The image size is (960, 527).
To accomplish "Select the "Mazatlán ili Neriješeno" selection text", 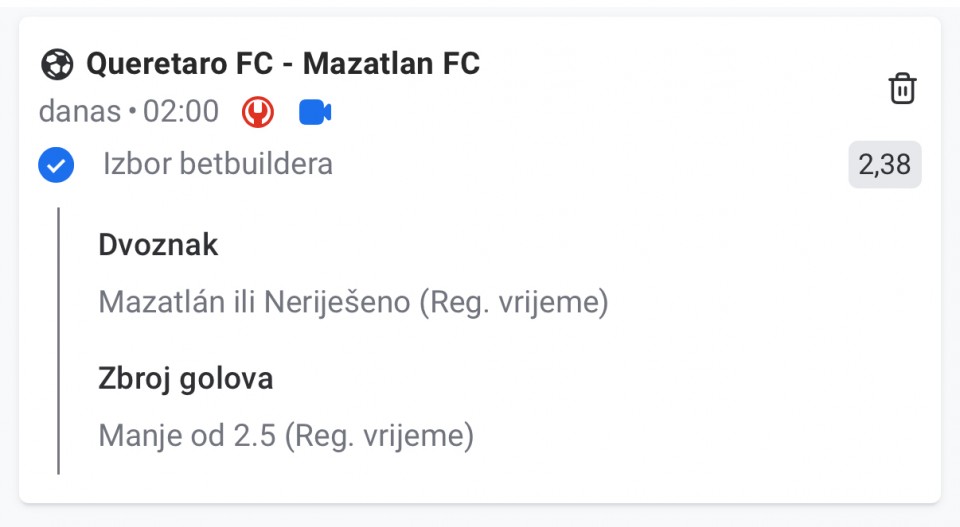I will [x=254, y=302].
